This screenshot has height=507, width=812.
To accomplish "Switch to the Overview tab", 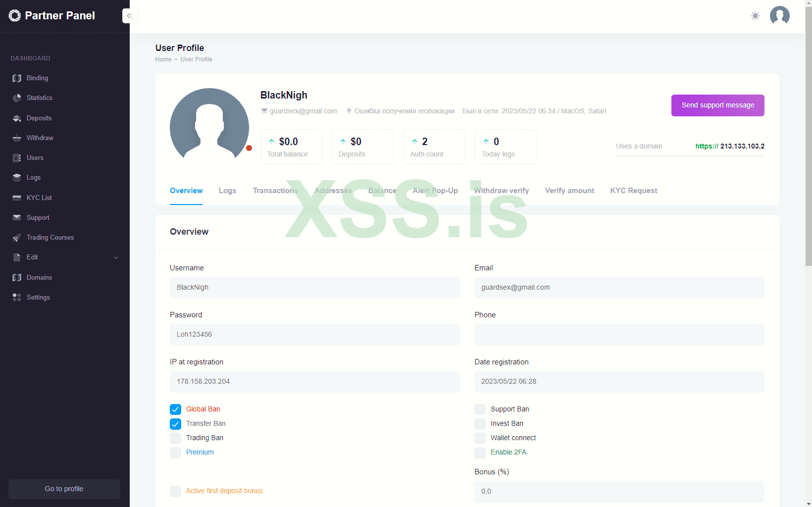I will click(186, 191).
